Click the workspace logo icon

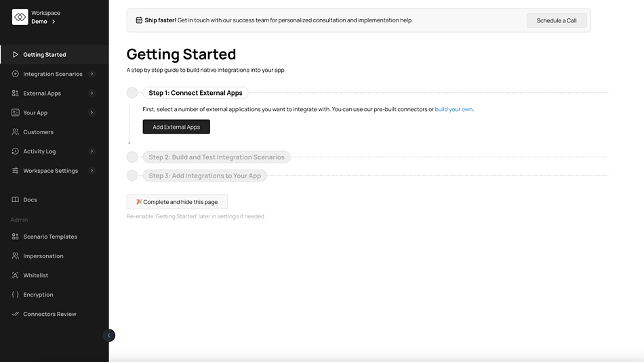(x=20, y=17)
